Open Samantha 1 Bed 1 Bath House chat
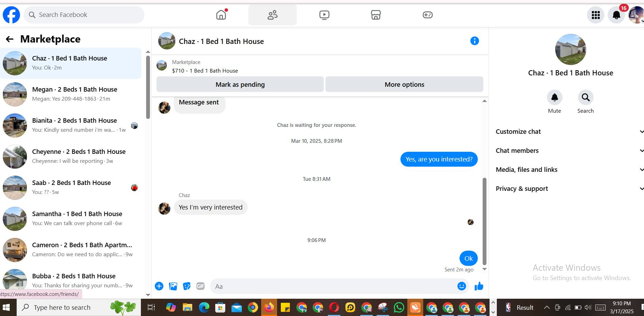This screenshot has width=644, height=316. tap(70, 219)
